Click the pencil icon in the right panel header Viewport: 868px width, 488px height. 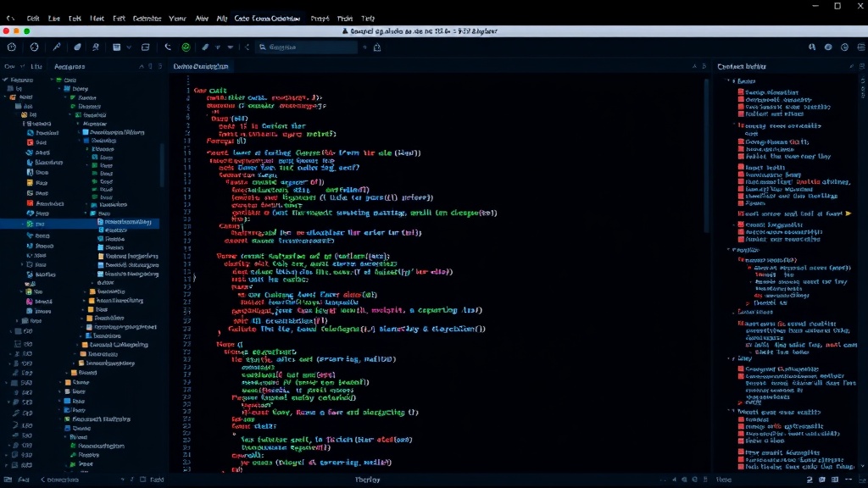(x=851, y=66)
